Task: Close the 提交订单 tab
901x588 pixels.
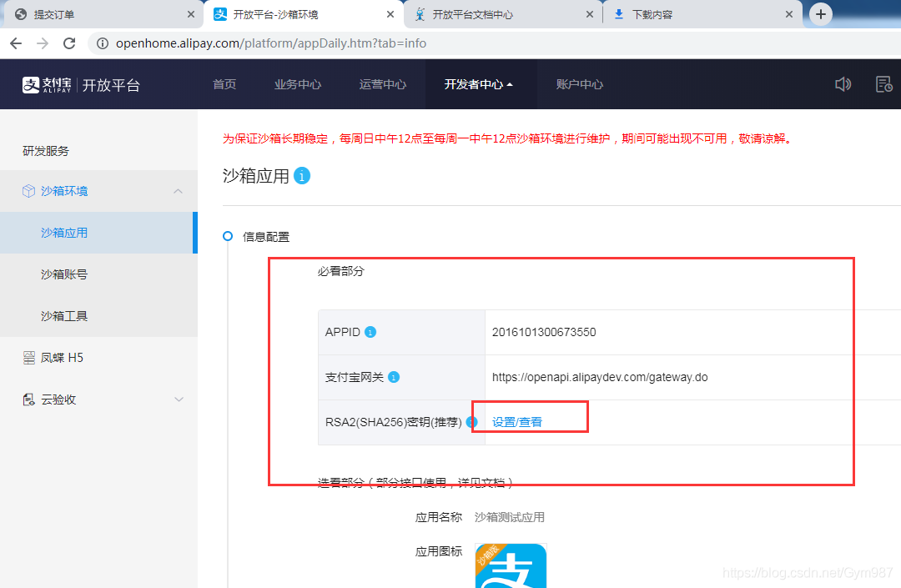Action: 191,14
